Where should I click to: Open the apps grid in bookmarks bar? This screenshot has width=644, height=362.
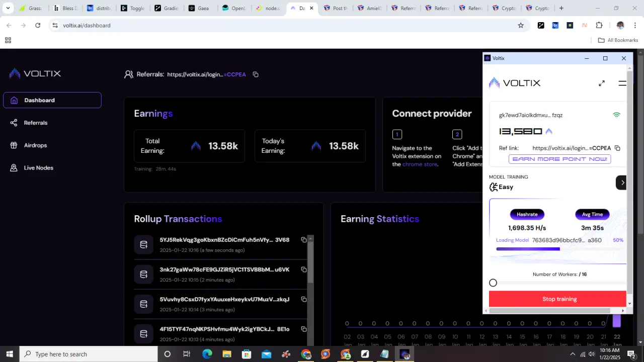[x=8, y=40]
